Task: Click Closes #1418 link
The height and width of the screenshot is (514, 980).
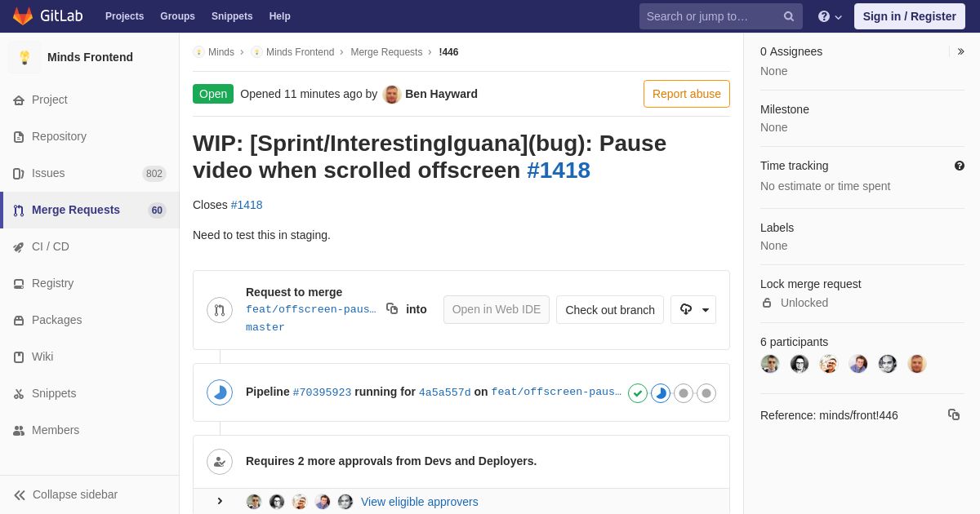Action: [247, 205]
